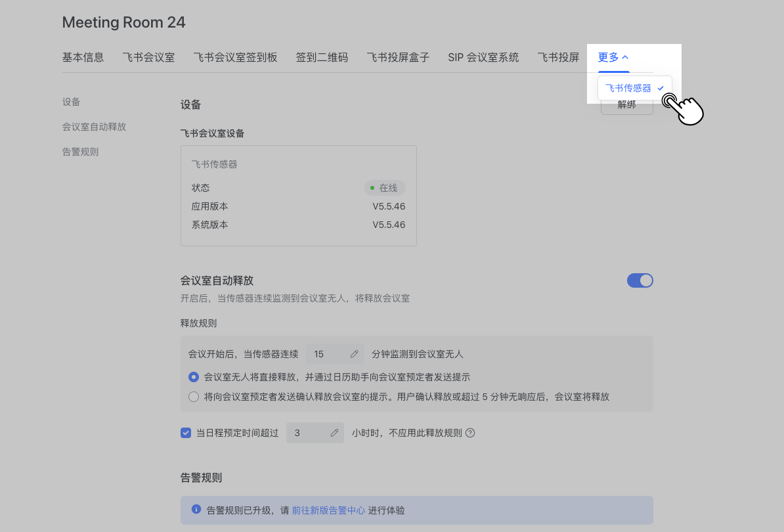The height and width of the screenshot is (532, 784).
Task: Click the pencil icon beside 3
Action: tap(334, 433)
